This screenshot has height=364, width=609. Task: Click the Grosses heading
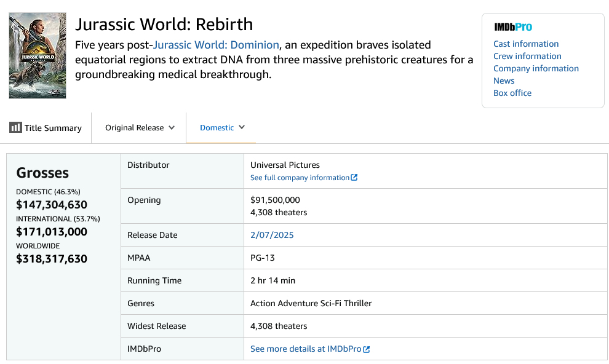point(42,173)
